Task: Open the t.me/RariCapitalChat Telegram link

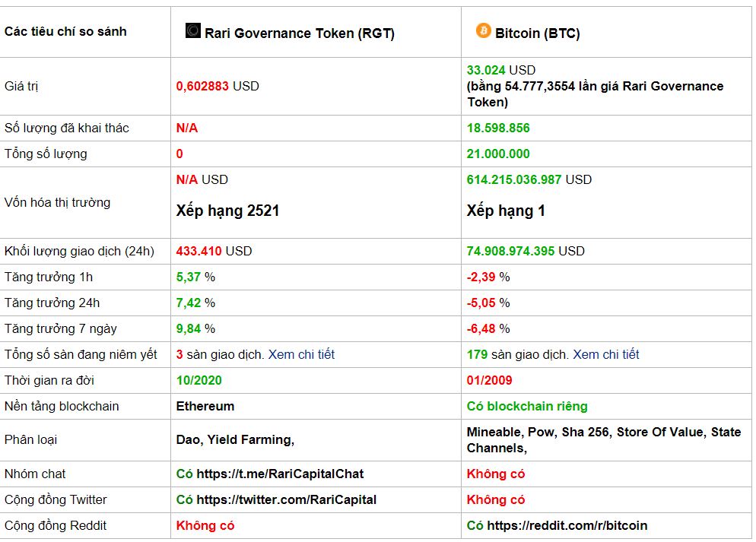Action: [x=280, y=474]
